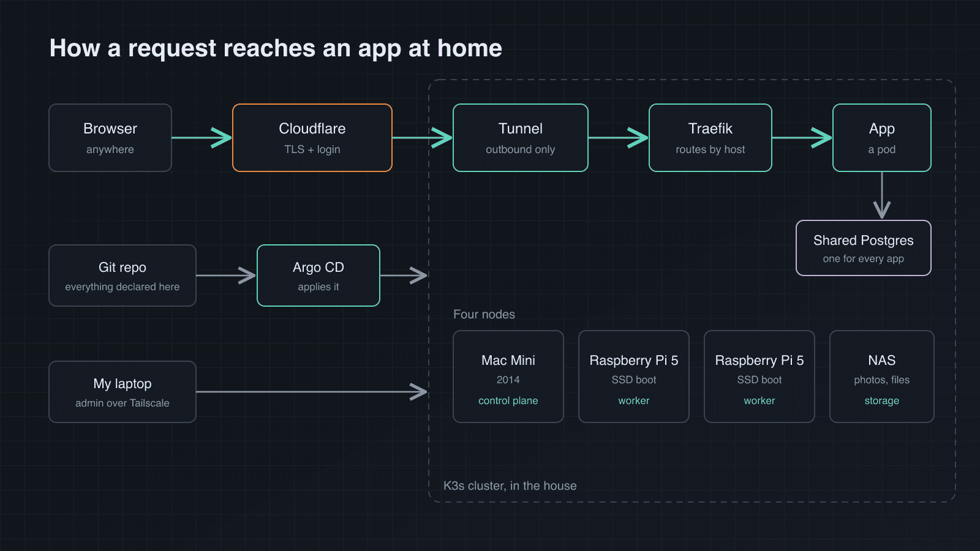Click the 'anywhere' subtitle under Browser
Viewport: 980px width, 551px height.
pyautogui.click(x=110, y=149)
